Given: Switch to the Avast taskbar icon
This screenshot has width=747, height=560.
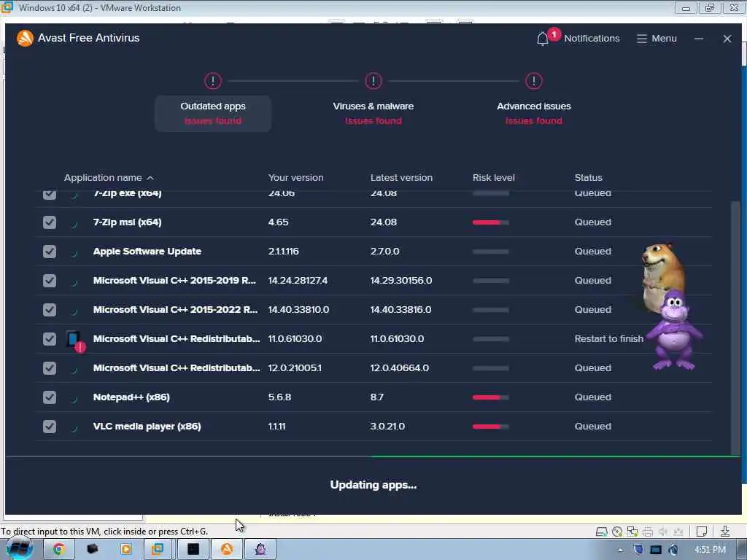Looking at the screenshot, I should 227,549.
